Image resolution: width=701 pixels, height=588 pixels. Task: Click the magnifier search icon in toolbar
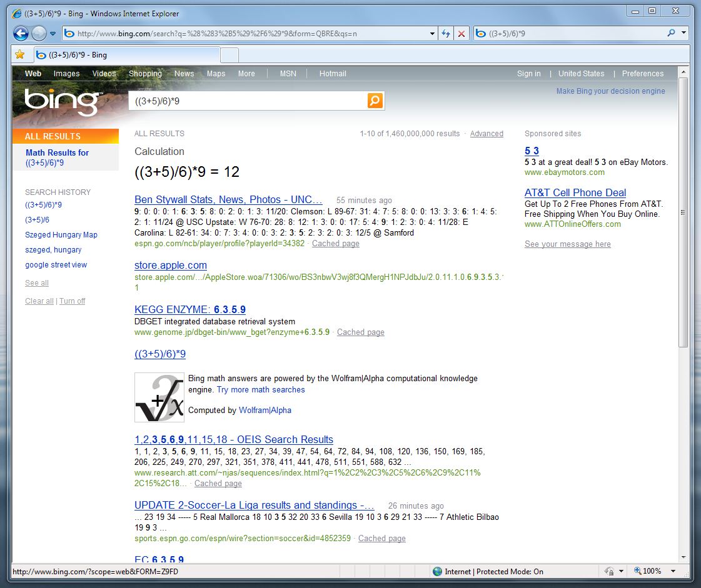[x=671, y=33]
